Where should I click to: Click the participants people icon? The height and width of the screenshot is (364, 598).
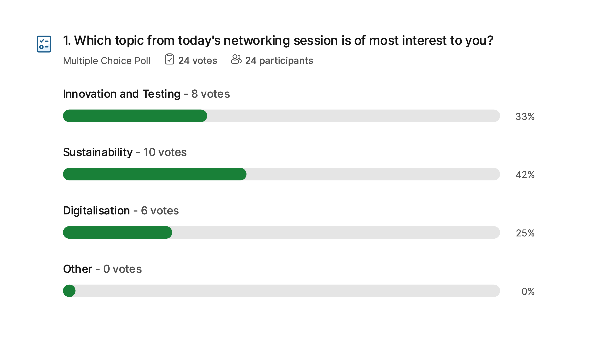click(x=236, y=59)
